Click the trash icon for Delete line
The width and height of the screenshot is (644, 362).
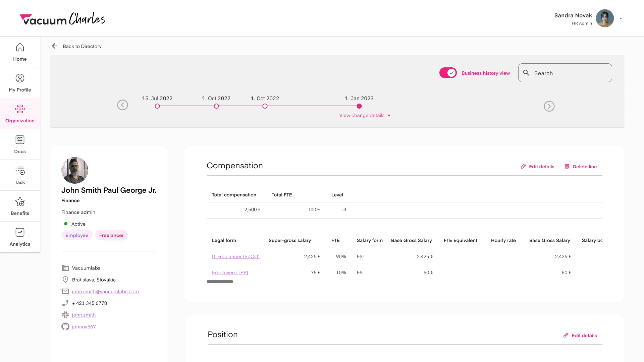[567, 166]
